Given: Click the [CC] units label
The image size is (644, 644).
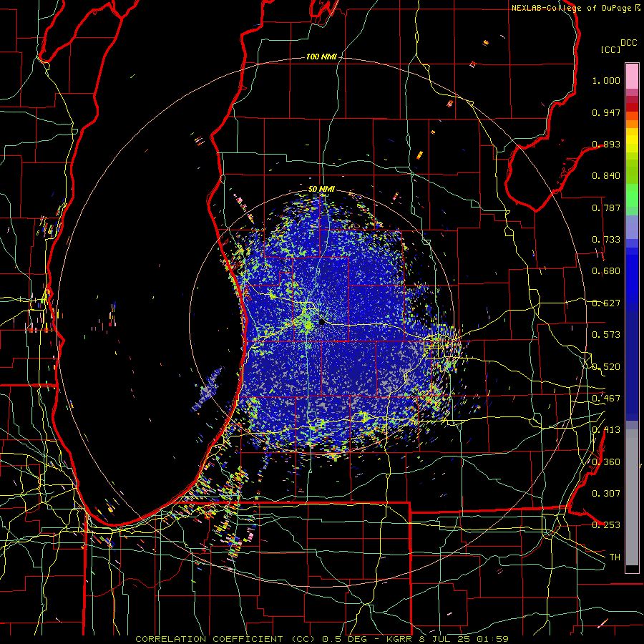Looking at the screenshot, I should click(x=610, y=49).
